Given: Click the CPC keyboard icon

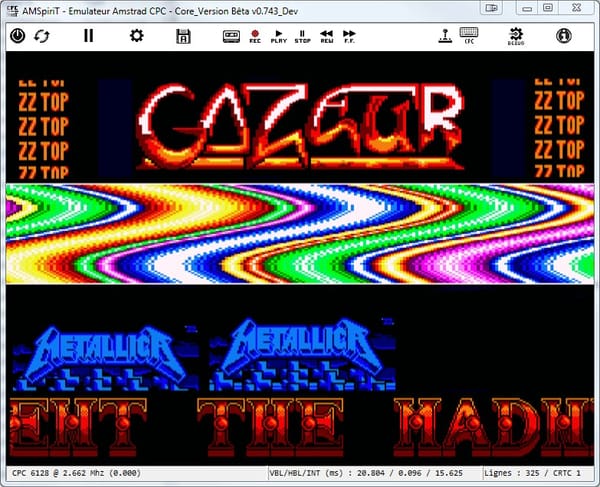Looking at the screenshot, I should 469,36.
